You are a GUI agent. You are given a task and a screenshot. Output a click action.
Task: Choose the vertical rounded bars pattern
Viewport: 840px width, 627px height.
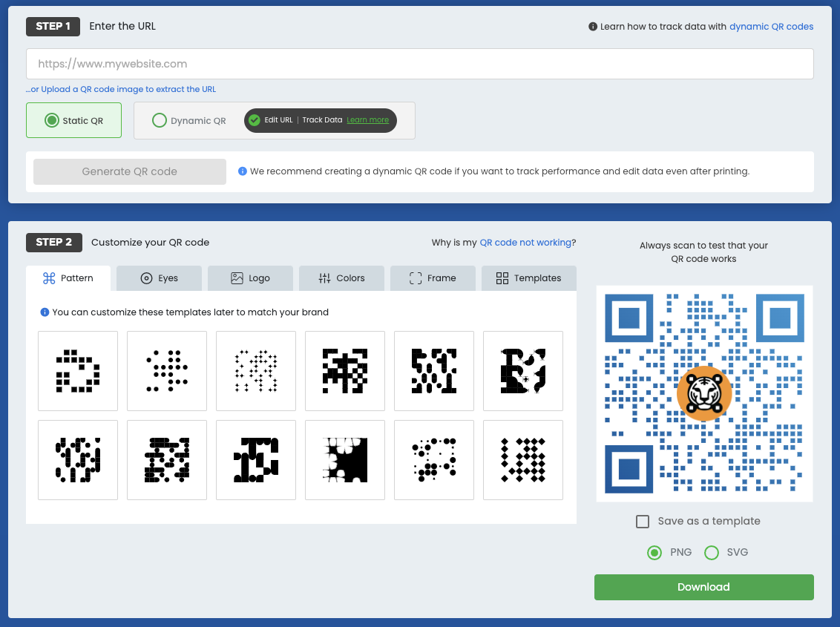[78, 460]
